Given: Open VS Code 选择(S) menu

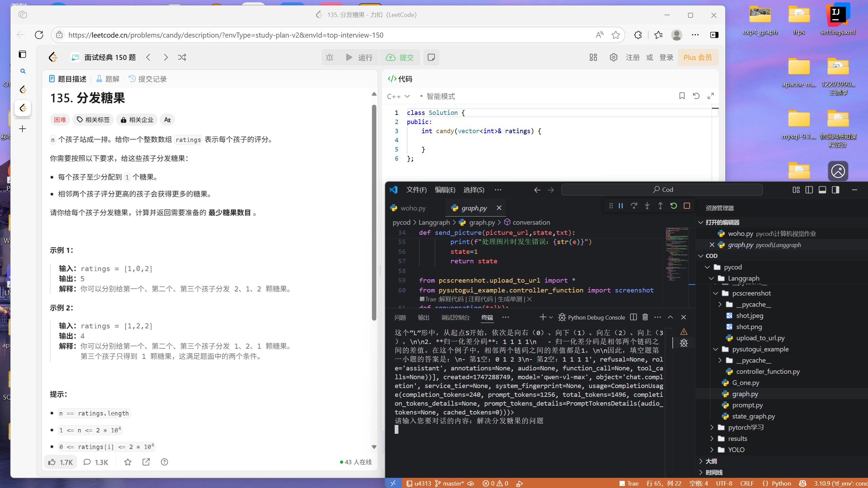Looking at the screenshot, I should click(474, 190).
